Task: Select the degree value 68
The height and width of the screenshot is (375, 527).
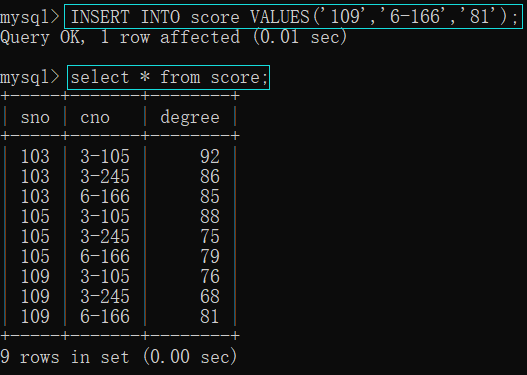Action: pos(210,296)
